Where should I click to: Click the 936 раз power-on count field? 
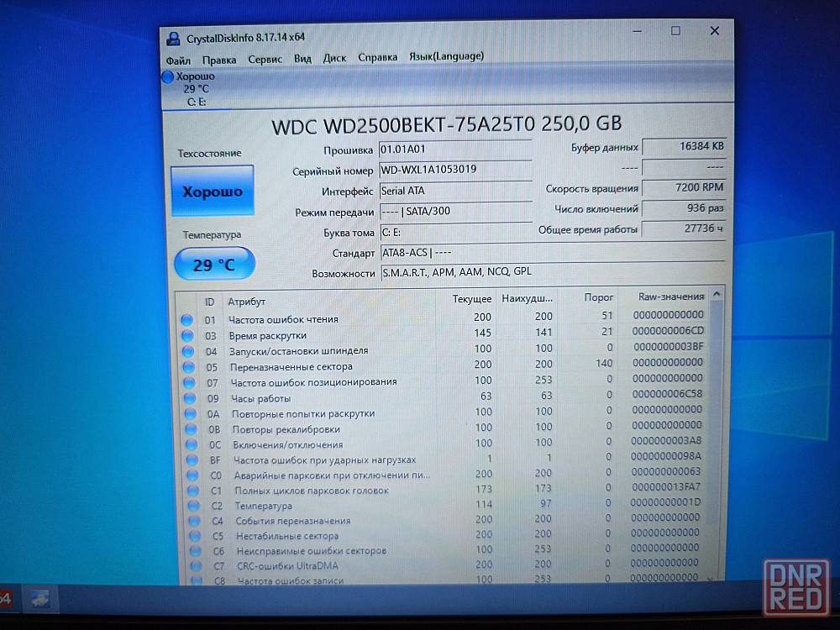[684, 207]
